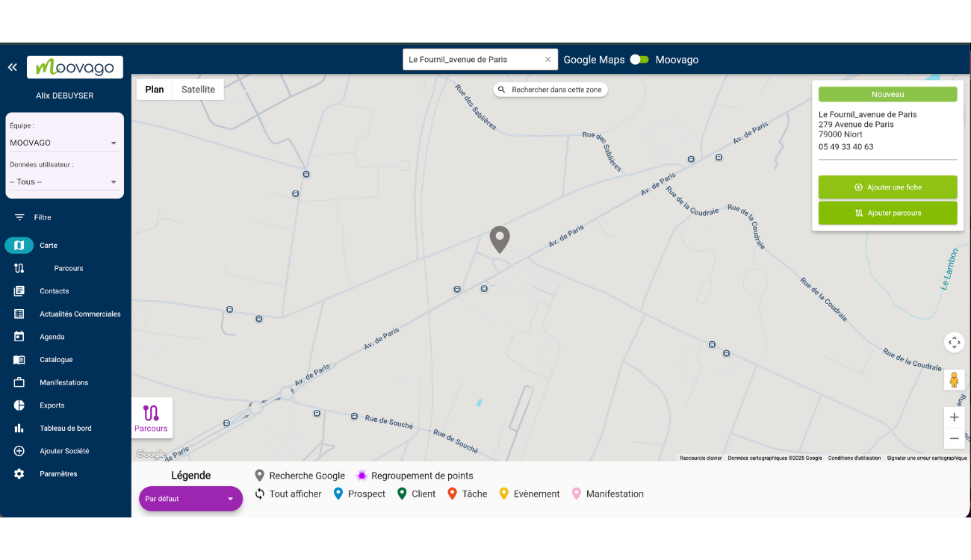Toggle Google Maps / Moovago switch
This screenshot has width=971, height=560.
point(639,60)
